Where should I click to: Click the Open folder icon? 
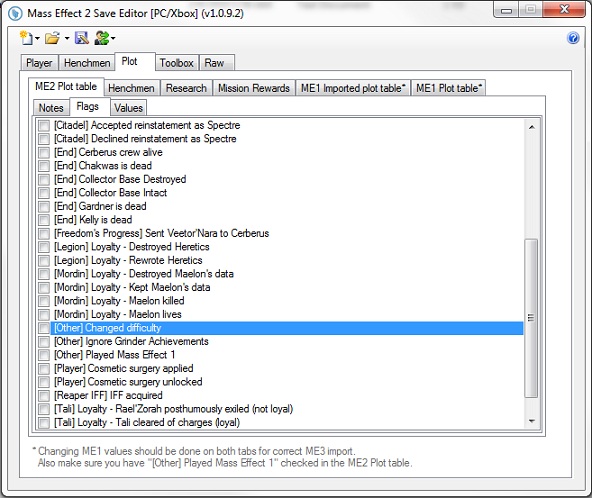[52, 38]
